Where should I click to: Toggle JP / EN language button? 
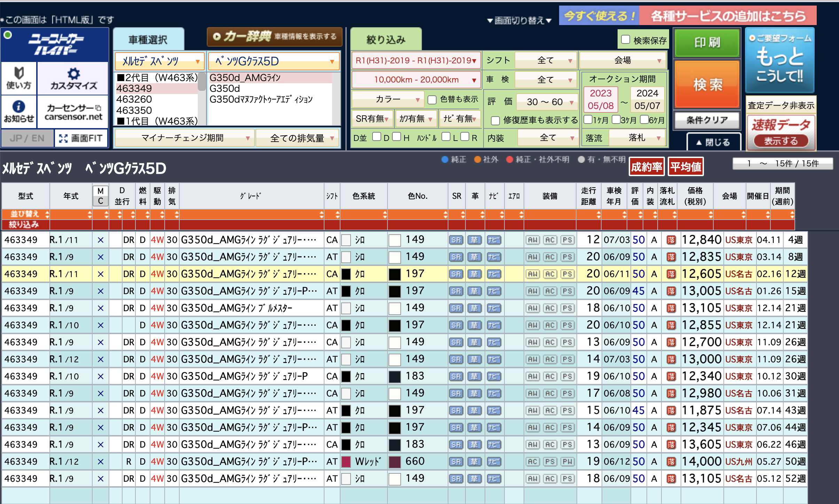click(27, 138)
